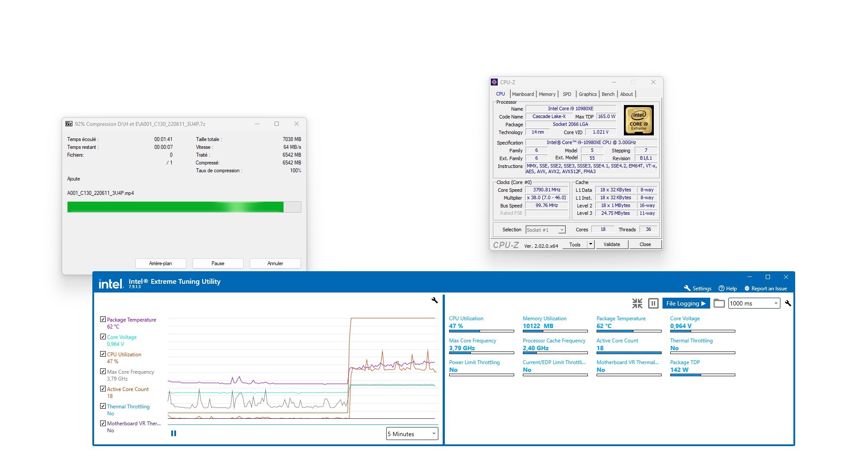Click the Package TDP 142 W bar
The height and width of the screenshot is (460, 868).
[x=703, y=375]
